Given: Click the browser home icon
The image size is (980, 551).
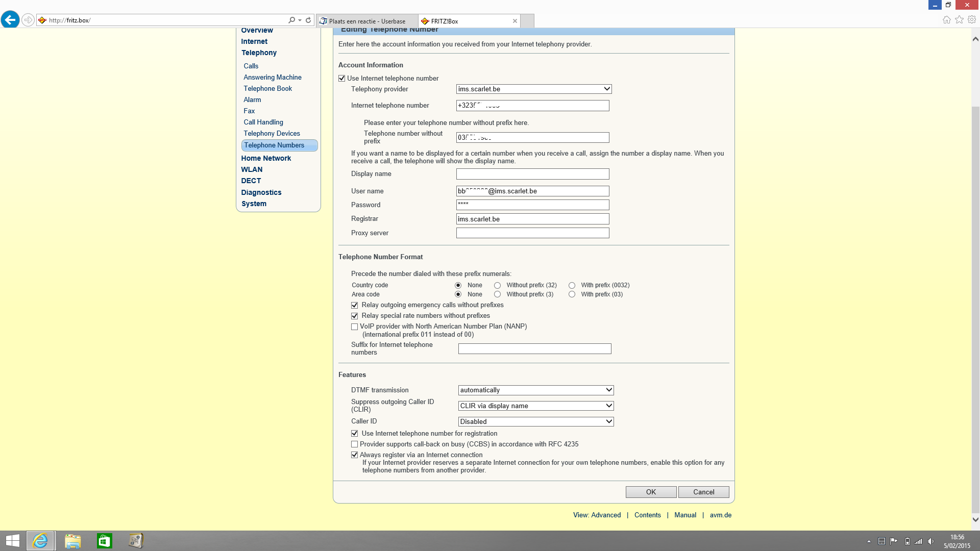Looking at the screenshot, I should (x=946, y=20).
